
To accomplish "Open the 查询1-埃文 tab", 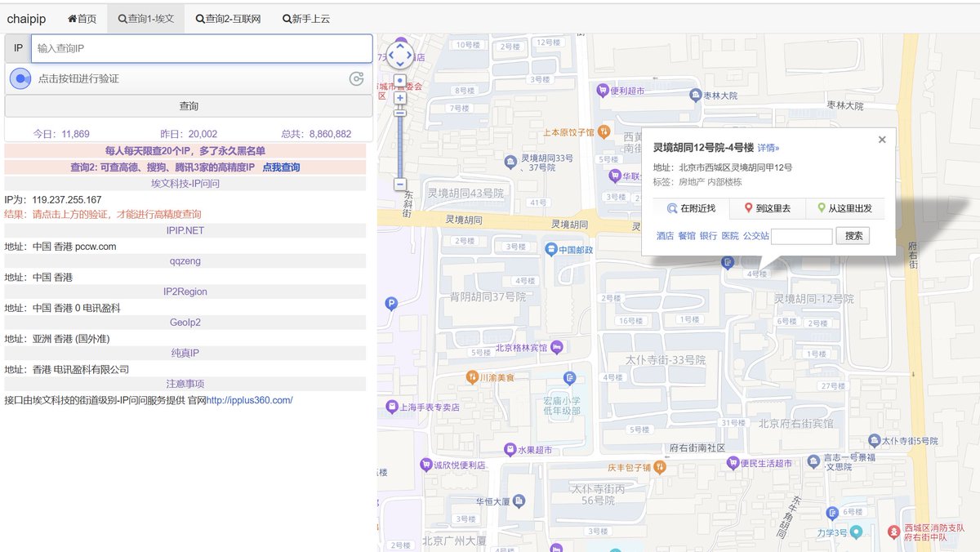I will click(145, 18).
